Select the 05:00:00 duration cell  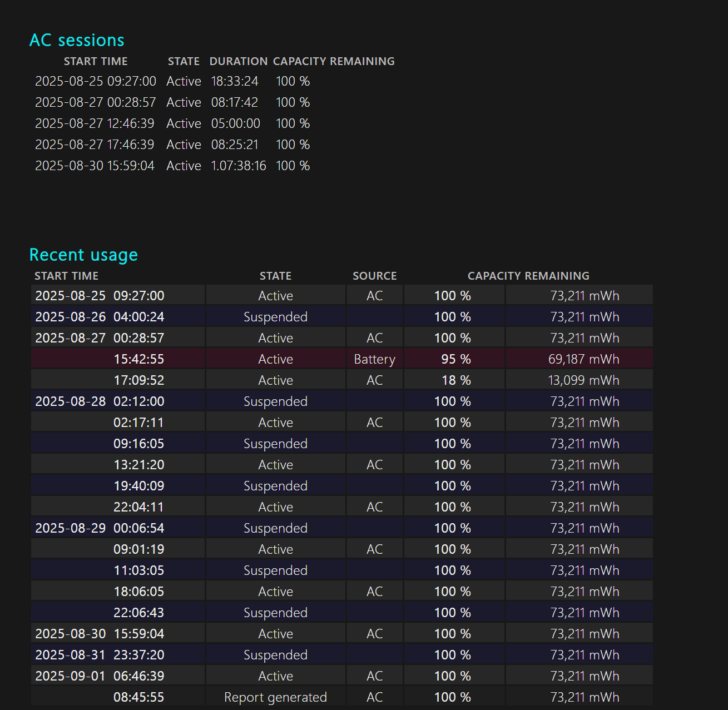pos(235,123)
